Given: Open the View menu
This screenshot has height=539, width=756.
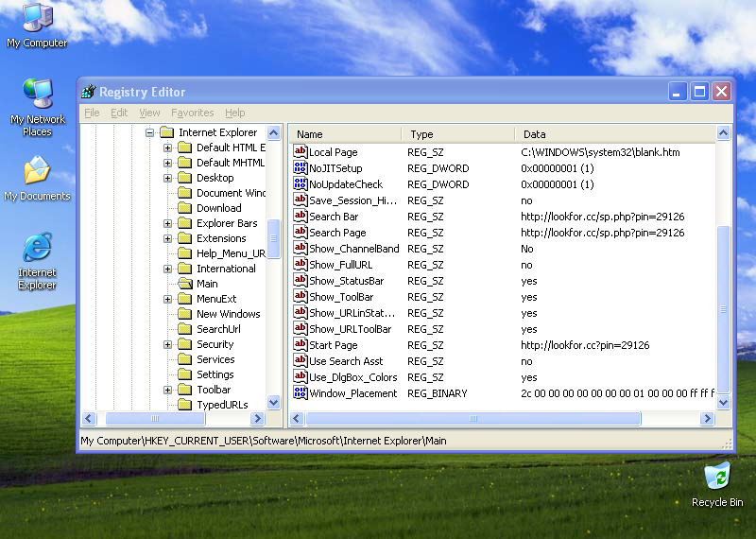Looking at the screenshot, I should pos(149,113).
